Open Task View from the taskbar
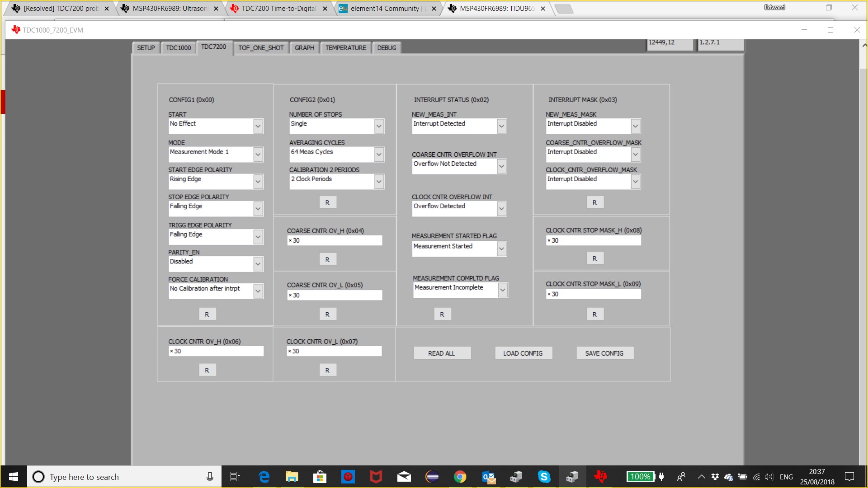 tap(235, 477)
